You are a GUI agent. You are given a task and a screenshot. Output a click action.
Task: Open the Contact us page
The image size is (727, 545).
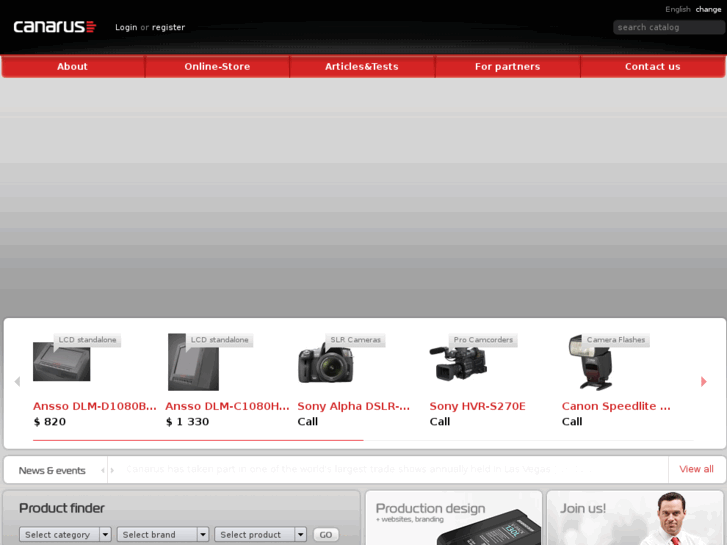652,66
